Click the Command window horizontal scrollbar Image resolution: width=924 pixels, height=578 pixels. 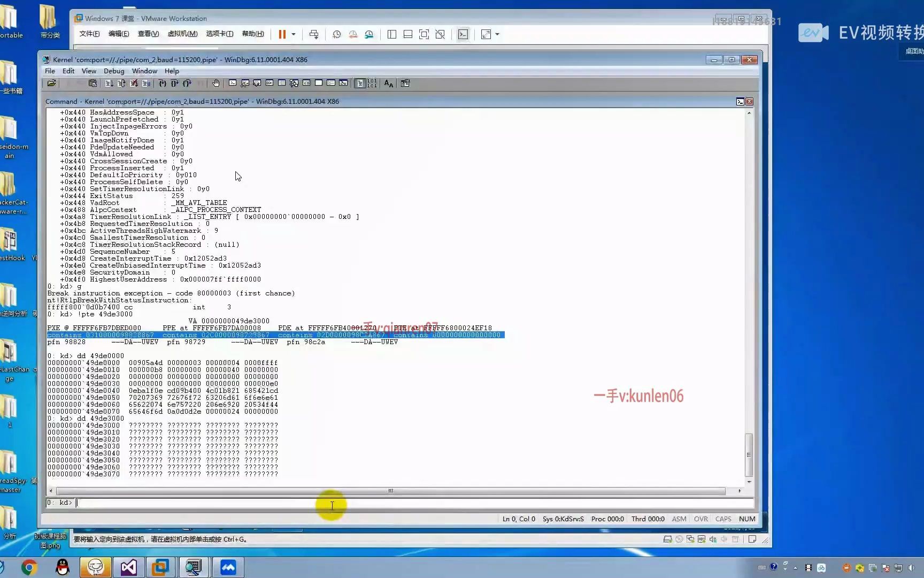[391, 491]
